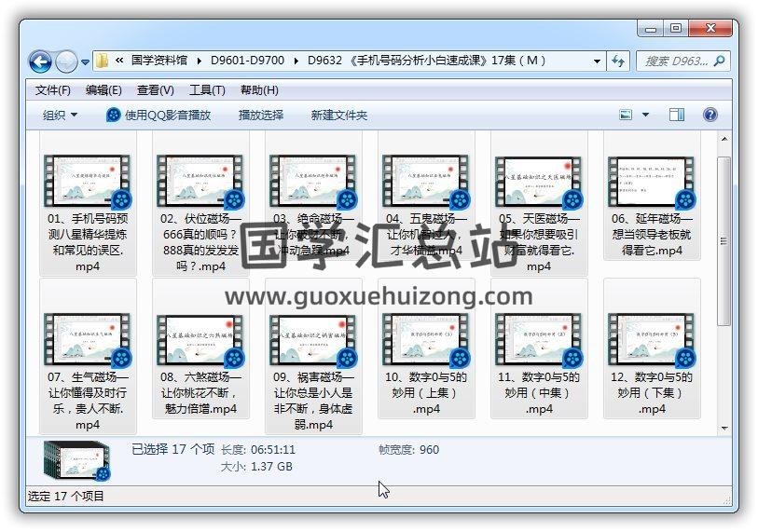The width and height of the screenshot is (758, 532).
Task: Expand the address bar history dropdown
Action: (598, 61)
